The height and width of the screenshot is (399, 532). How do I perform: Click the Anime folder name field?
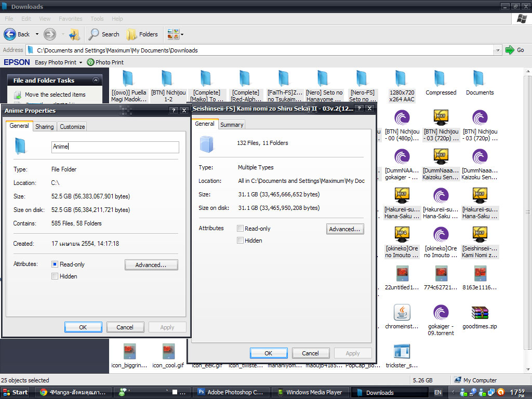pyautogui.click(x=115, y=147)
